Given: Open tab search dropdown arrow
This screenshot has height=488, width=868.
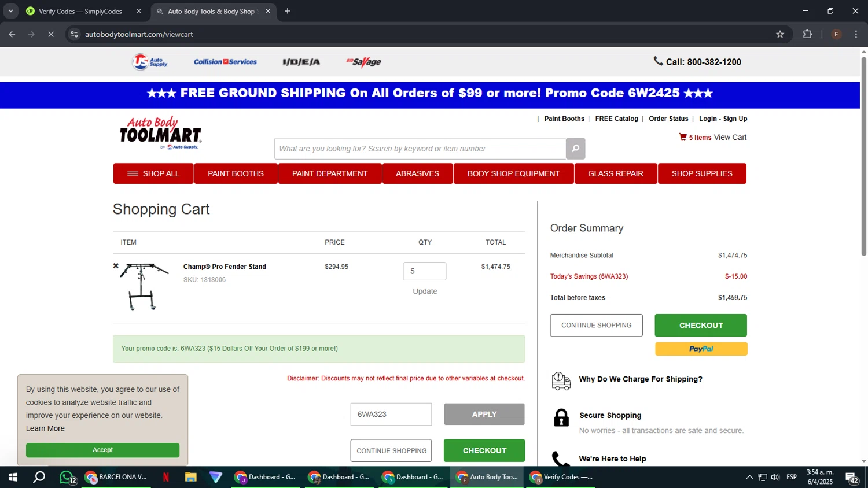Looking at the screenshot, I should pyautogui.click(x=10, y=11).
